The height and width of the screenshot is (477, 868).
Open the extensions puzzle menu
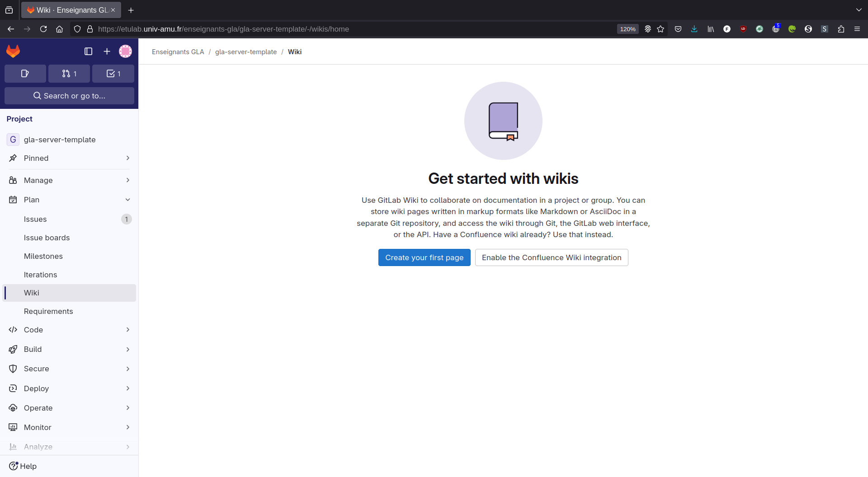tap(841, 29)
